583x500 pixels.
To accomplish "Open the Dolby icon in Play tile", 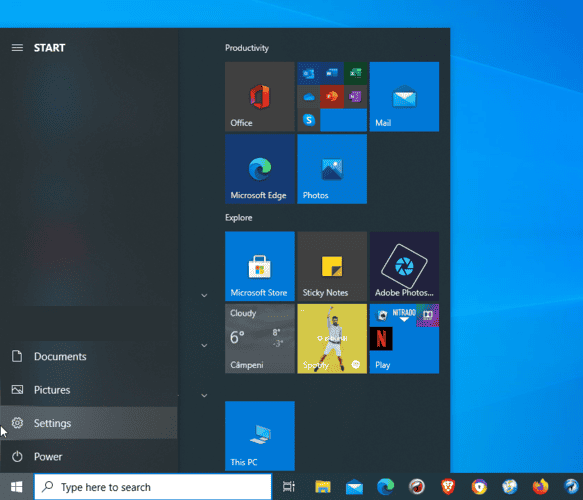I will [428, 315].
